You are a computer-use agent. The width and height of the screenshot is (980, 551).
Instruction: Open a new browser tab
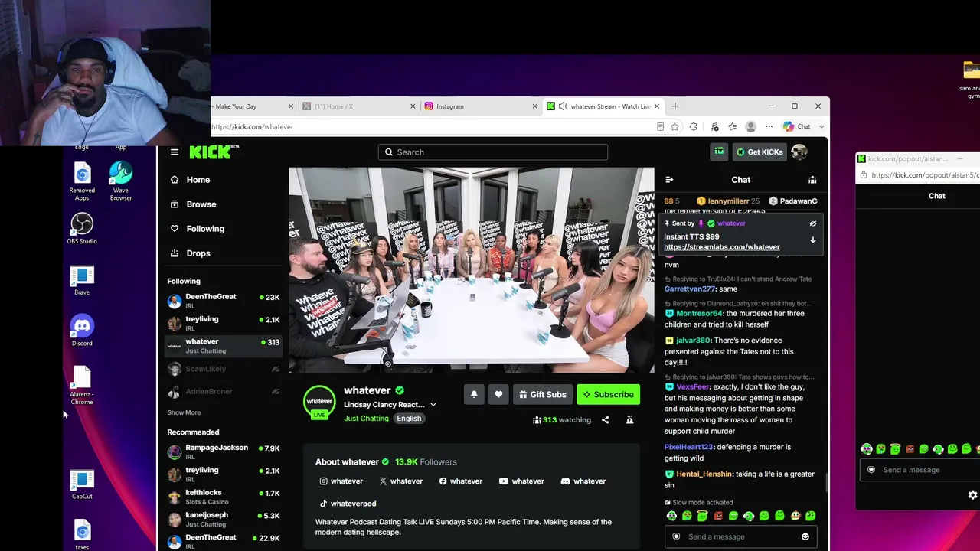pos(675,106)
